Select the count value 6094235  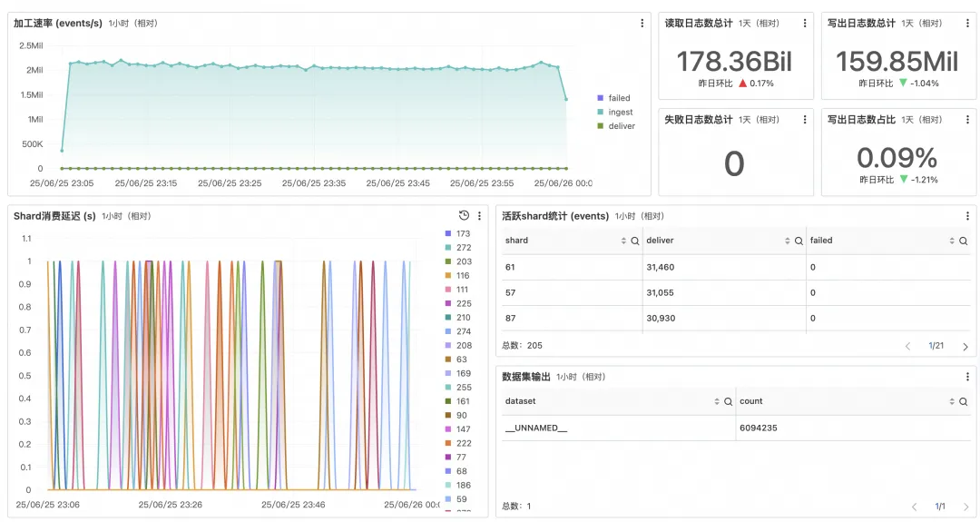[853, 428]
